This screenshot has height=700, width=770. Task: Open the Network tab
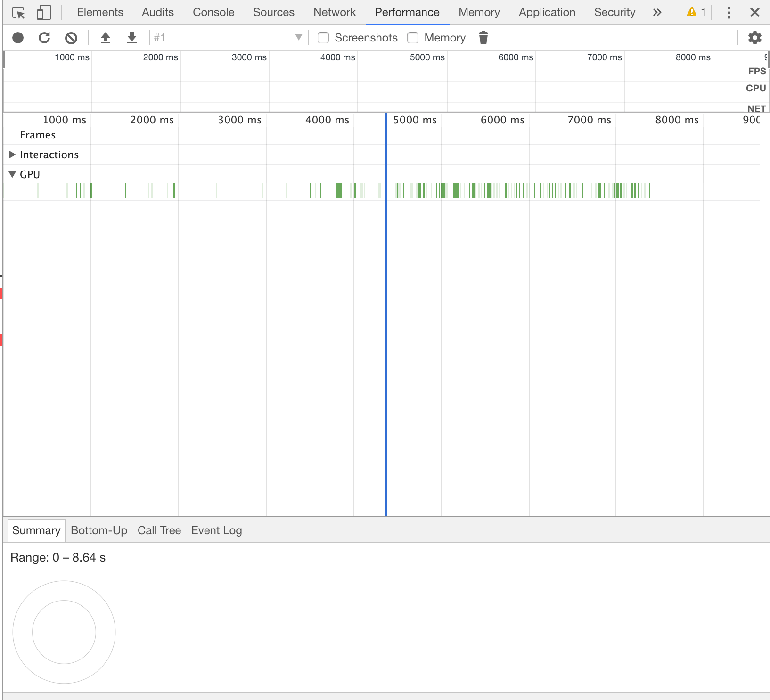(x=335, y=12)
